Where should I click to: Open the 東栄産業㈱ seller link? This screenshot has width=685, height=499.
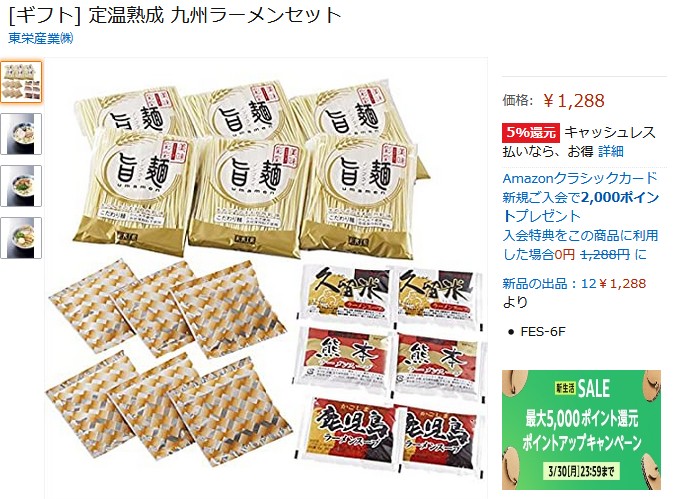click(41, 38)
